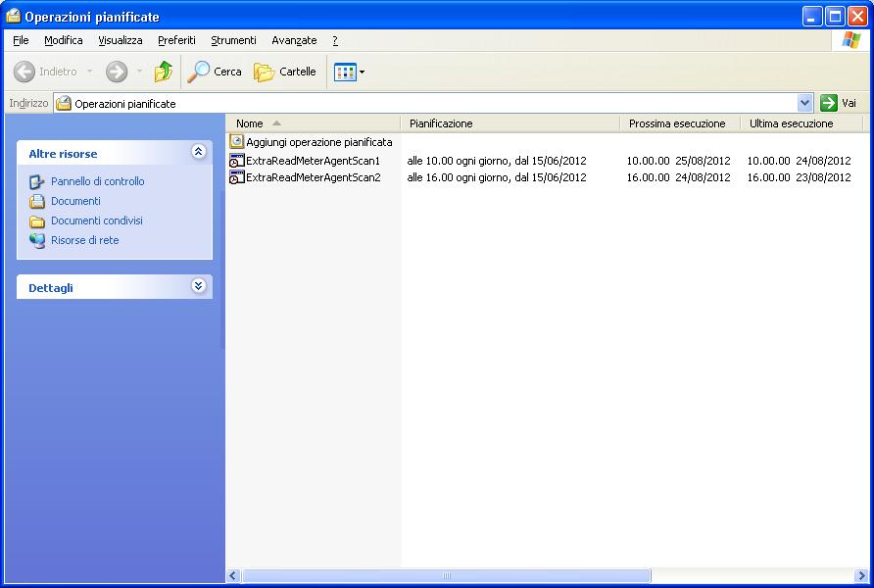Open the Documenti condivisi link
The height and width of the screenshot is (588, 874).
coord(96,220)
